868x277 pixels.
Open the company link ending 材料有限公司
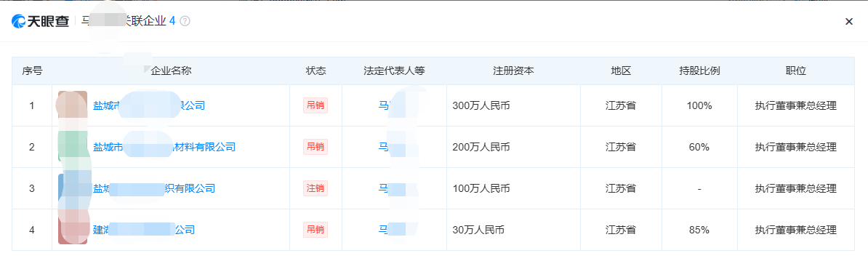pyautogui.click(x=164, y=147)
